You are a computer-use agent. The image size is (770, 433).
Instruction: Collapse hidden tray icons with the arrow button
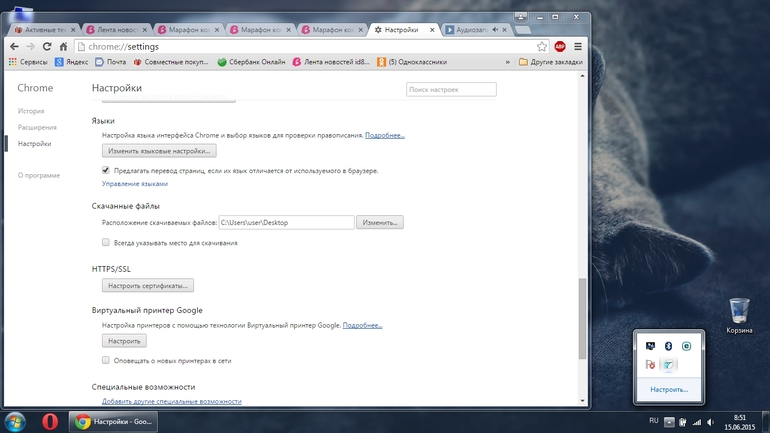tap(669, 422)
